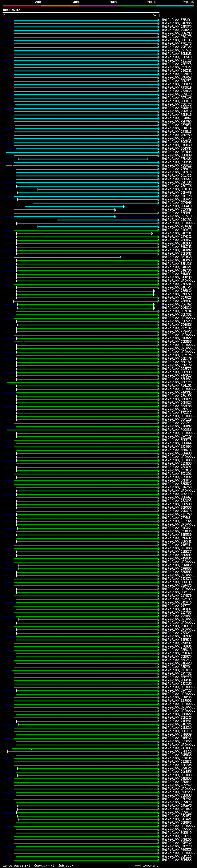The width and height of the screenshot is (197, 868).
Task: Select the UniRef100_C7NF16 label
Action: point(177,751)
